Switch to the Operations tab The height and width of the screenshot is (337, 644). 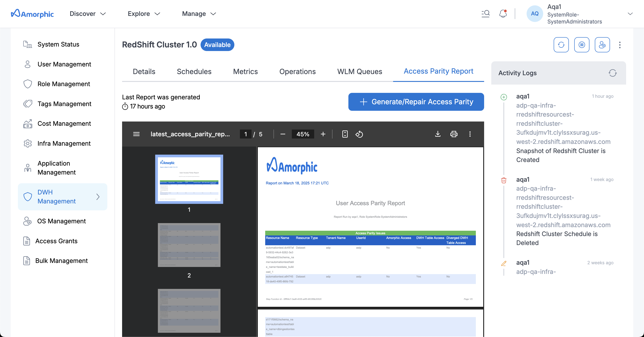pos(297,72)
